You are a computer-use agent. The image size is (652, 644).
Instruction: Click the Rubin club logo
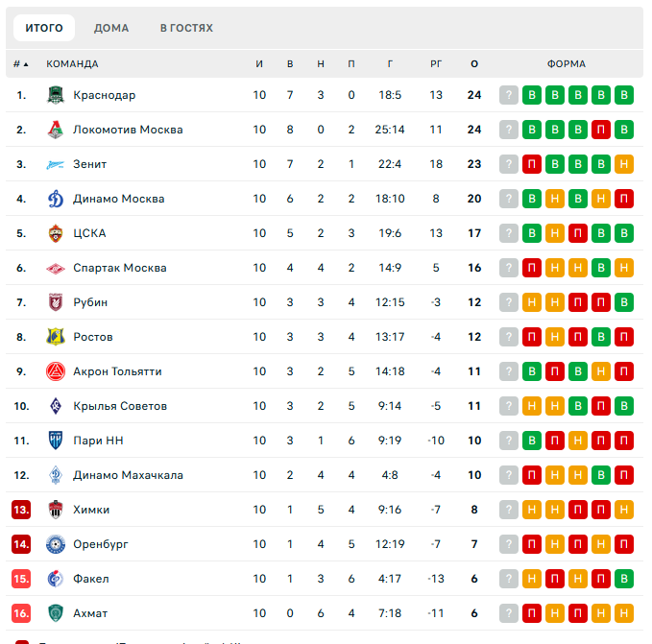55,302
